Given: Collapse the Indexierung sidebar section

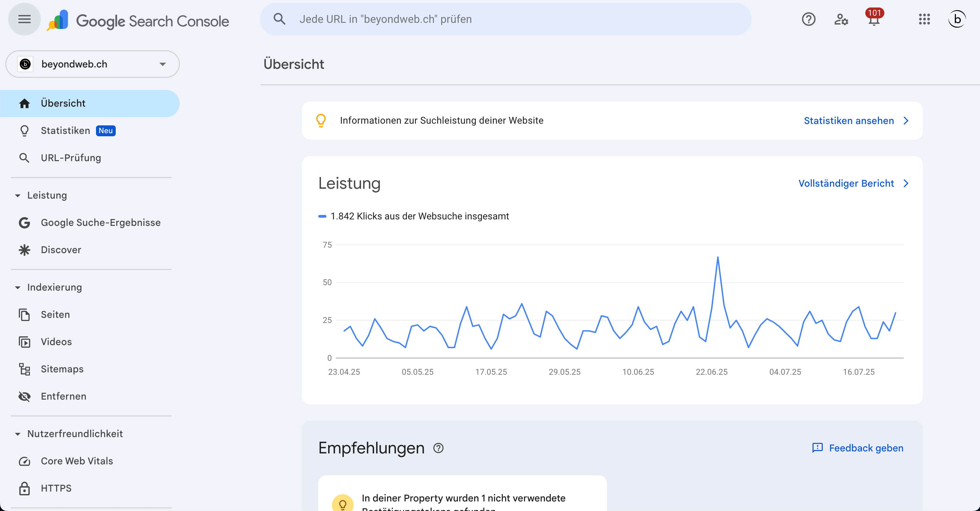Looking at the screenshot, I should [17, 288].
